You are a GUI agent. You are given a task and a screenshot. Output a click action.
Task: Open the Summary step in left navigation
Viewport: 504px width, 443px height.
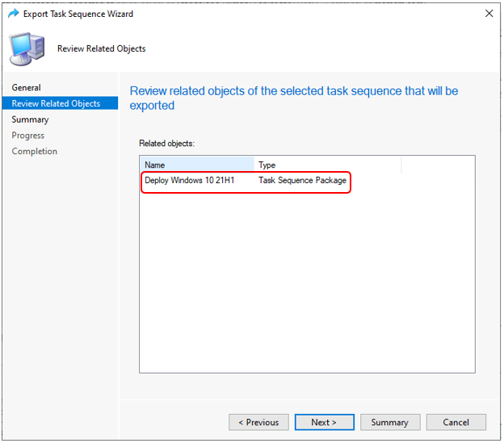coord(30,119)
